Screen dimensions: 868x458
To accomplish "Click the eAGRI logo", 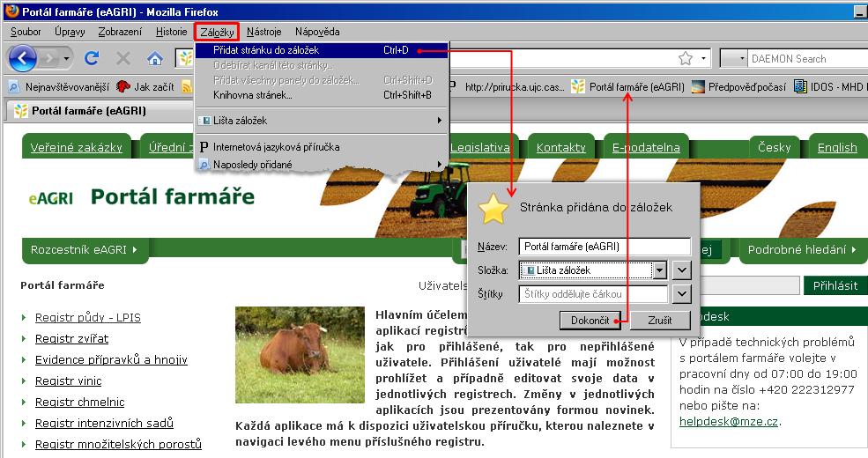I will [x=51, y=197].
